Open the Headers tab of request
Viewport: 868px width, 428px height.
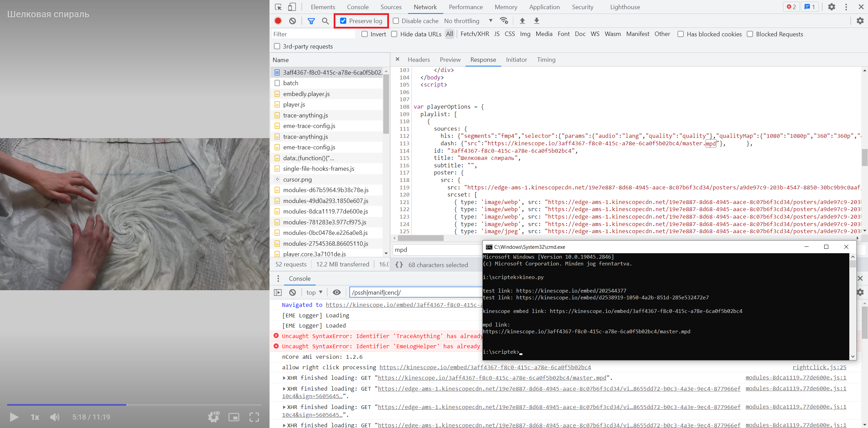[x=419, y=60]
